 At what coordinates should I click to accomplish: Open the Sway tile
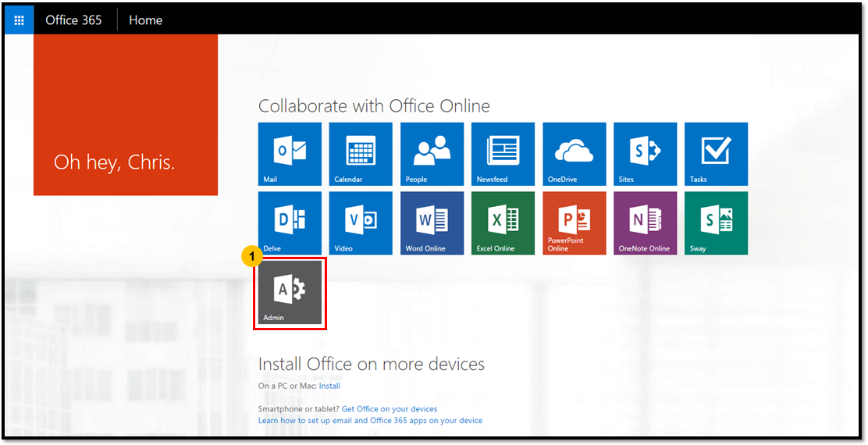(x=717, y=223)
